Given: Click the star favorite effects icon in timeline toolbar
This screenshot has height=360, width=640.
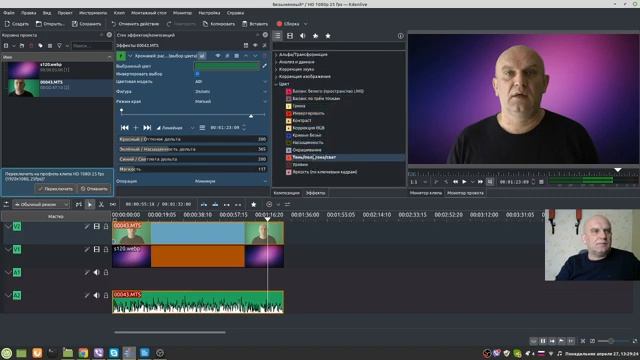Looking at the screenshot, I should click(253, 204).
